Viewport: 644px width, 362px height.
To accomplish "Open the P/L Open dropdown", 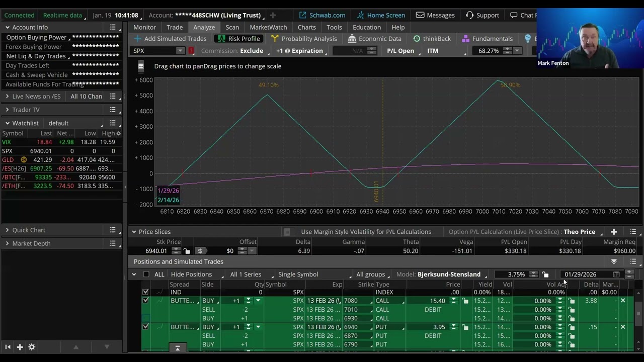I will pos(401,51).
